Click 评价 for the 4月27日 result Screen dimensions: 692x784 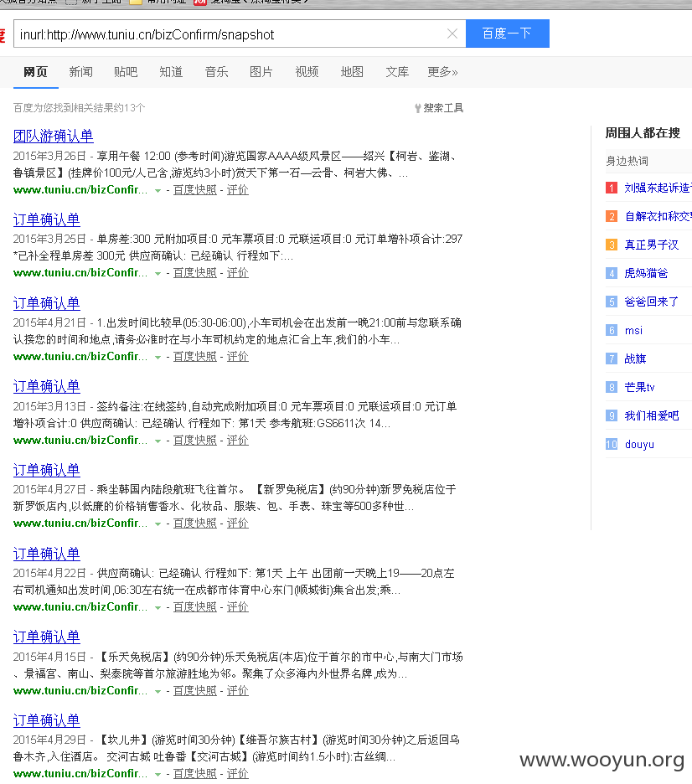[x=237, y=524]
